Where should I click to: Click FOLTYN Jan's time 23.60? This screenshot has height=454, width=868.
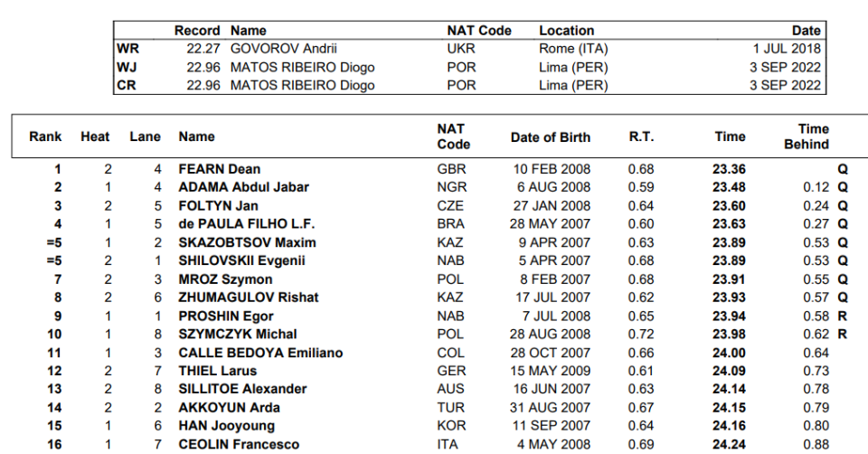click(729, 206)
